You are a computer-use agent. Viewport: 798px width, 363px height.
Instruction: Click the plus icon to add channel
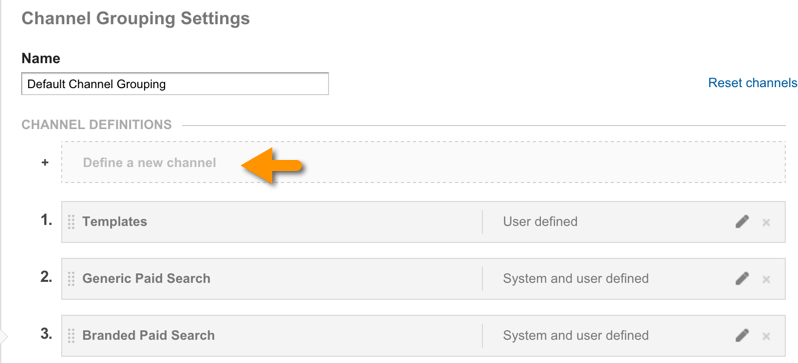coord(45,163)
